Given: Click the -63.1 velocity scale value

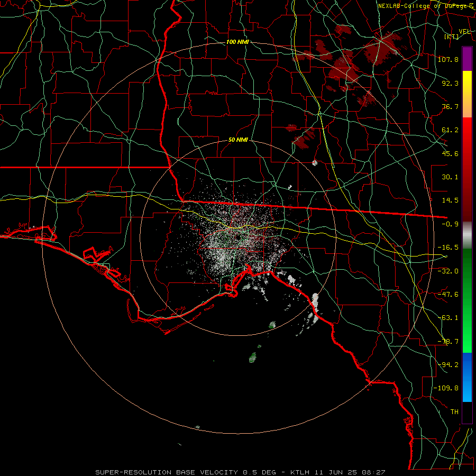Looking at the screenshot, I should click(x=448, y=318).
